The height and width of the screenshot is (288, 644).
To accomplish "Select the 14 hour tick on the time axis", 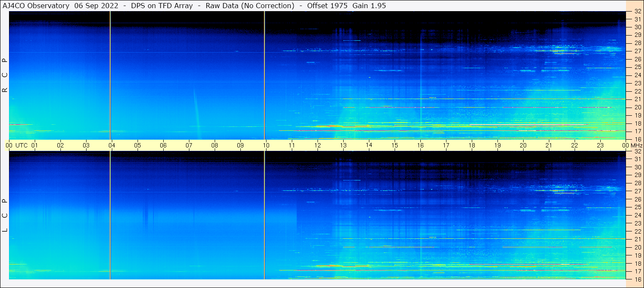I will pyautogui.click(x=369, y=145).
